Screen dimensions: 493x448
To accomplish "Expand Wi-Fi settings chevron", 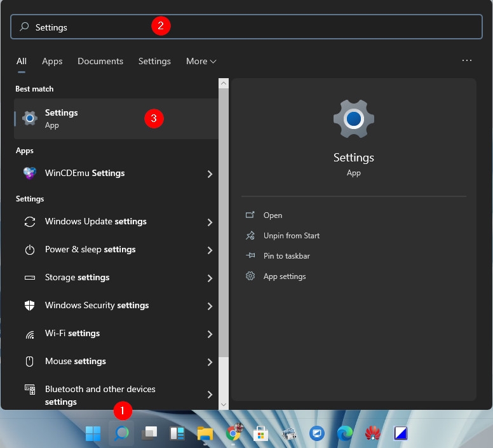I will [x=210, y=334].
